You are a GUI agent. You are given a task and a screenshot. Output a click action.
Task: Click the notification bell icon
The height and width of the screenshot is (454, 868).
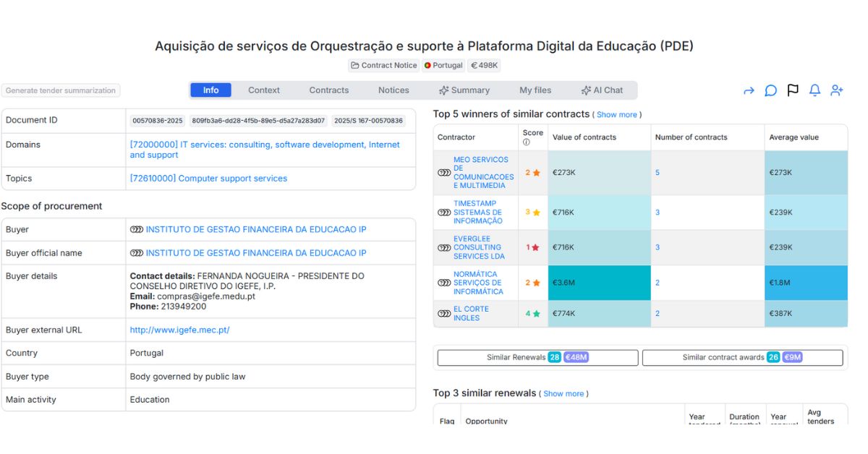(814, 90)
